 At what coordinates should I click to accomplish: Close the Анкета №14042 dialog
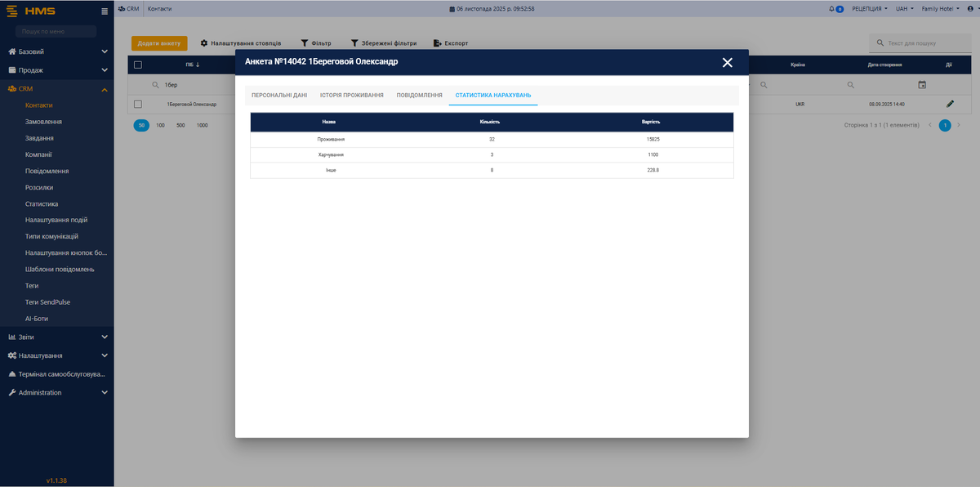tap(727, 62)
